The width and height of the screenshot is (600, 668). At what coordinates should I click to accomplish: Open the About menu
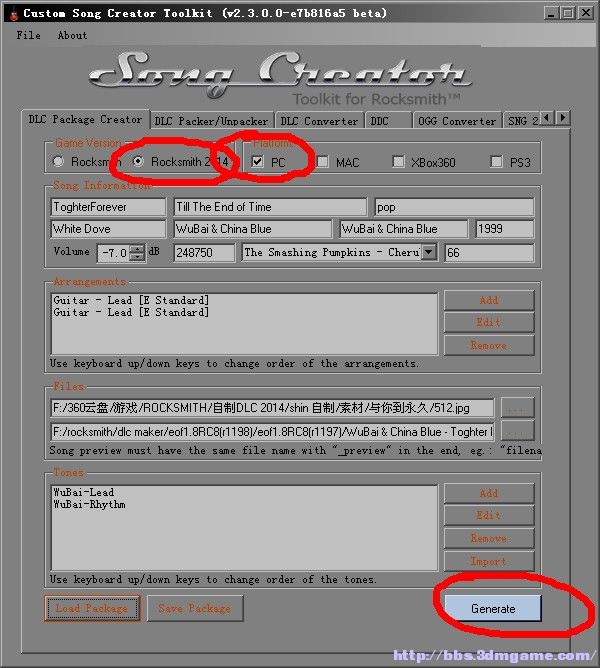click(72, 35)
